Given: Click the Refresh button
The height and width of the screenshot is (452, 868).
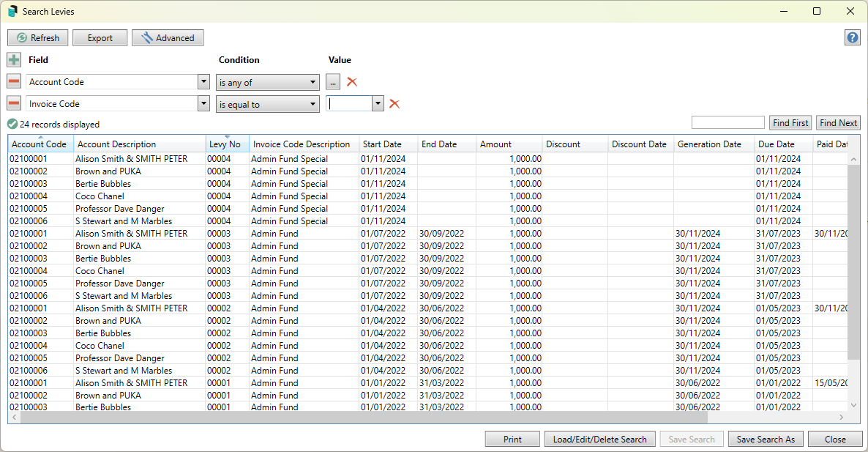Looking at the screenshot, I should point(38,38).
